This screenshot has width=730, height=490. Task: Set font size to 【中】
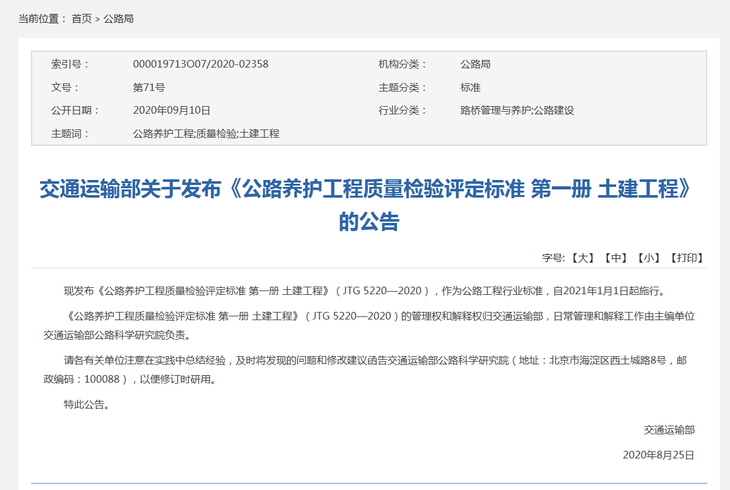[x=615, y=257]
